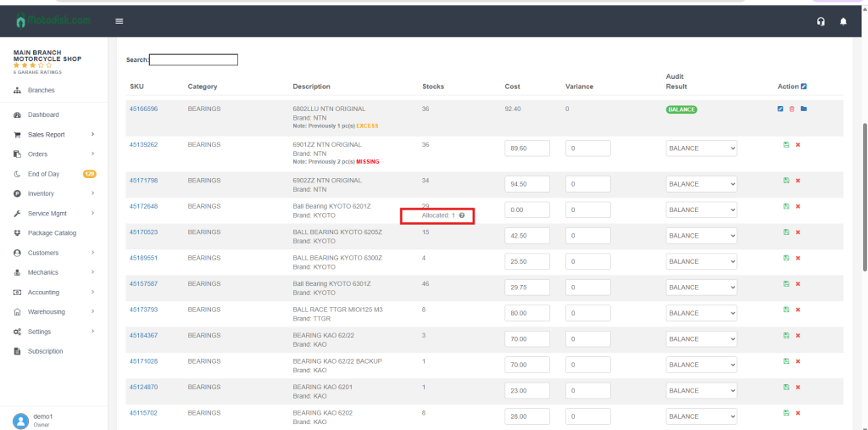Click the Search input field
The width and height of the screenshot is (868, 430).
(x=193, y=60)
